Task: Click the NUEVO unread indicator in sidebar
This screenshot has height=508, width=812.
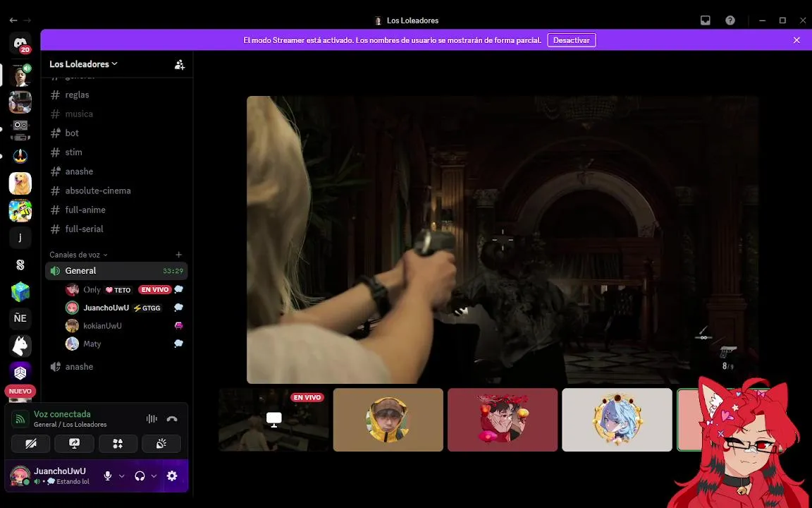Action: click(20, 392)
